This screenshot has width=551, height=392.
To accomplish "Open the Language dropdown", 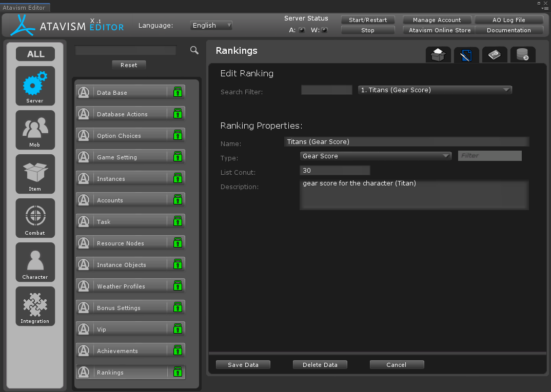I will point(211,25).
